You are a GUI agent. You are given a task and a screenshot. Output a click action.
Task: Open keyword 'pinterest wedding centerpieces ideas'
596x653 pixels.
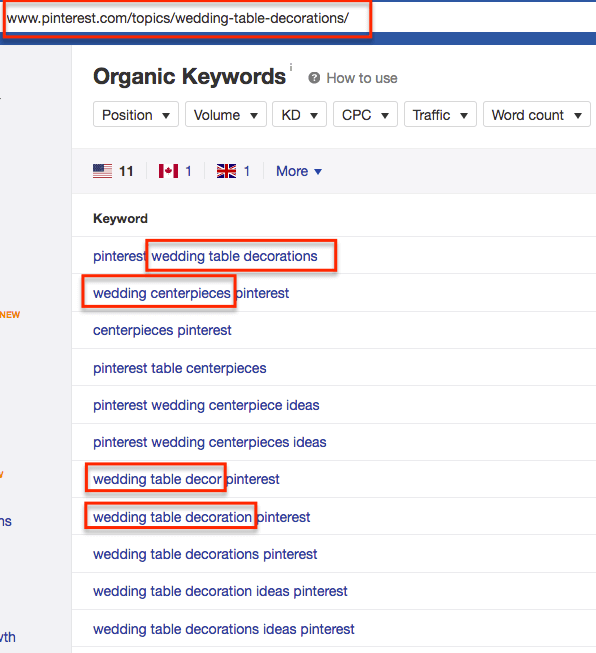pyautogui.click(x=209, y=442)
